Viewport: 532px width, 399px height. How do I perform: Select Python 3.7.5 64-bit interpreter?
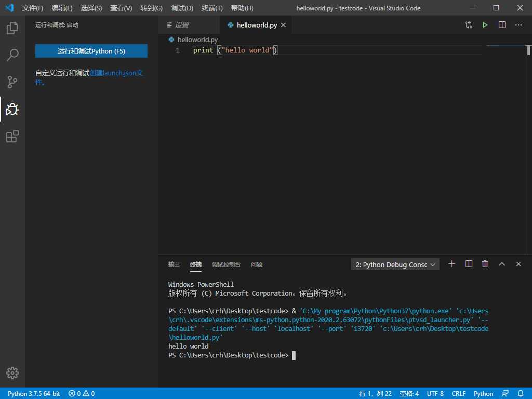pos(34,394)
